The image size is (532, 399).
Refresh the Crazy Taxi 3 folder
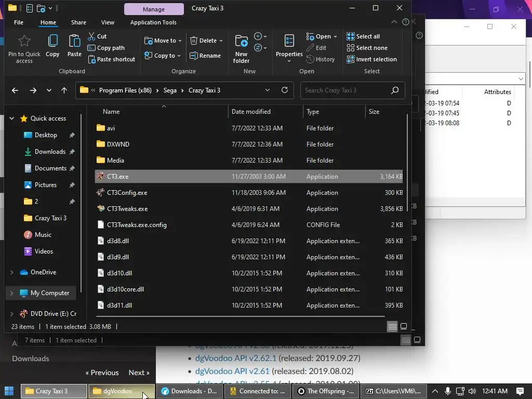[285, 90]
